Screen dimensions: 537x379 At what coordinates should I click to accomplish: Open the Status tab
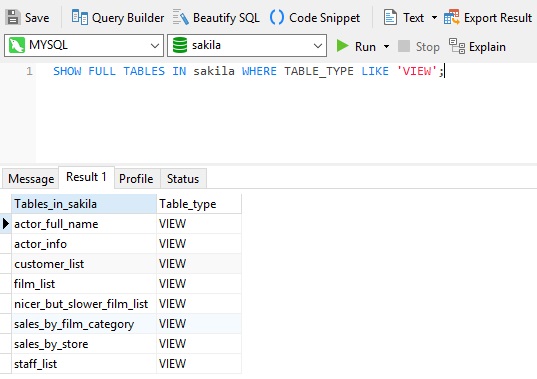[x=183, y=178]
